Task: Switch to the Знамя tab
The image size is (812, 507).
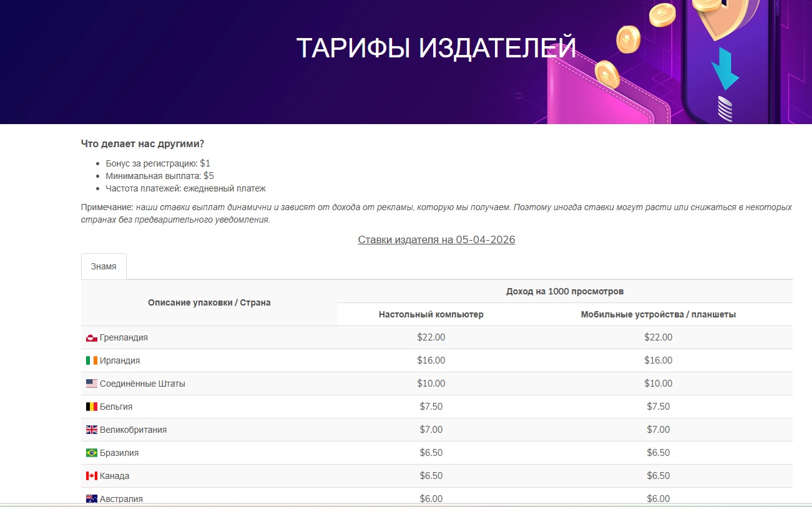Action: pyautogui.click(x=104, y=266)
